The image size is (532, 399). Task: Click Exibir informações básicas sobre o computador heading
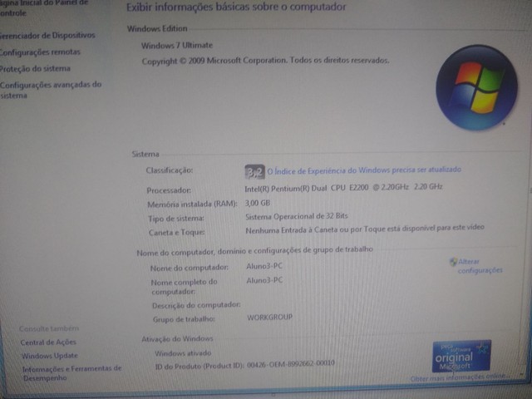(236, 7)
